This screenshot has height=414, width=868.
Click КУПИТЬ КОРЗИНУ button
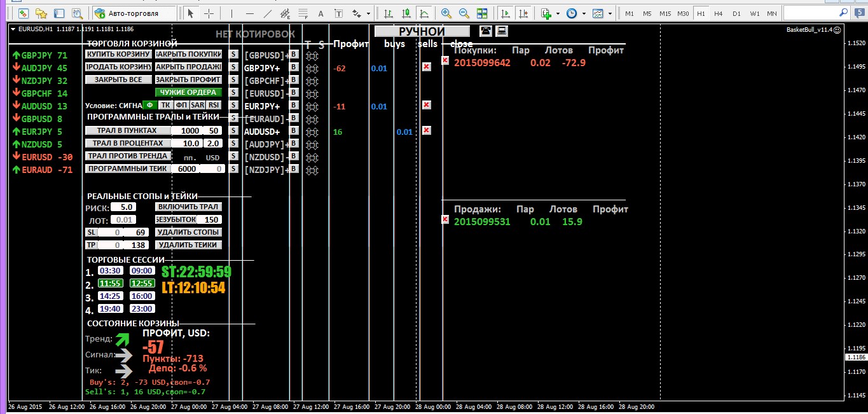click(118, 55)
